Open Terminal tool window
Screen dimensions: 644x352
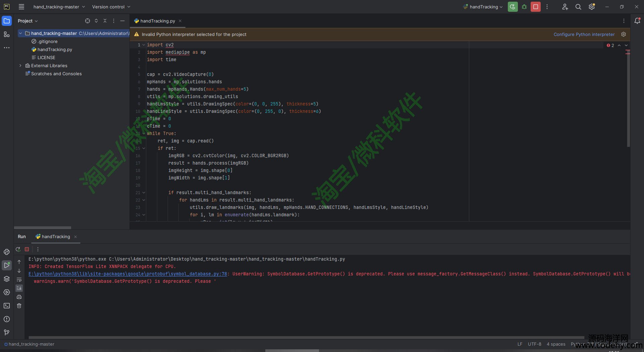7,306
